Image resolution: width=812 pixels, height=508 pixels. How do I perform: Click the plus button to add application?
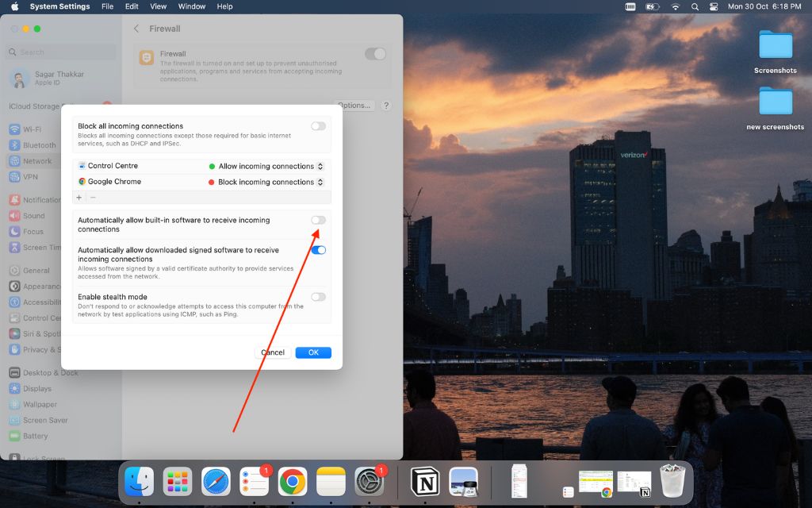(x=79, y=198)
